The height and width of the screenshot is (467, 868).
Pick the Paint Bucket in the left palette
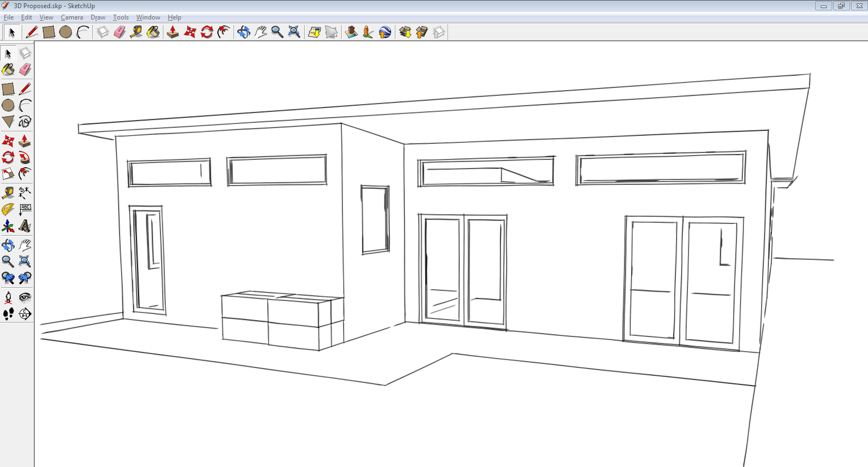click(x=8, y=70)
